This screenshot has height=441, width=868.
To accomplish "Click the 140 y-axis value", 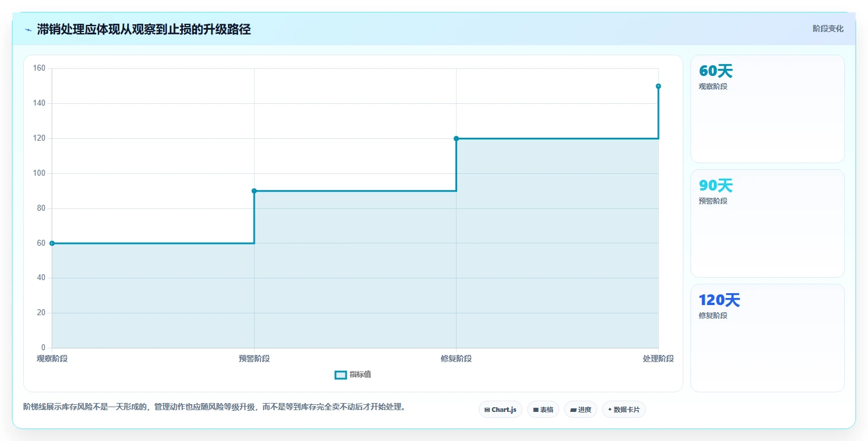I will coord(39,103).
